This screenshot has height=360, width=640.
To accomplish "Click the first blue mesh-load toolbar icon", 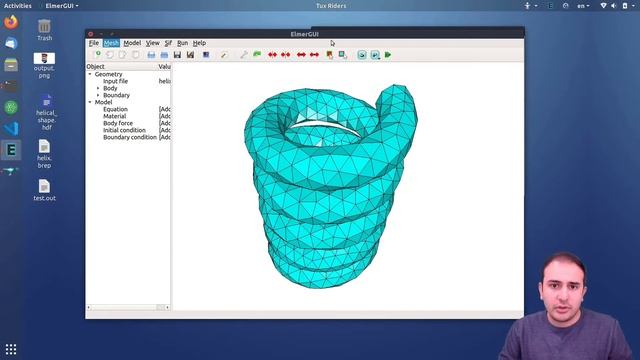I will [x=151, y=55].
